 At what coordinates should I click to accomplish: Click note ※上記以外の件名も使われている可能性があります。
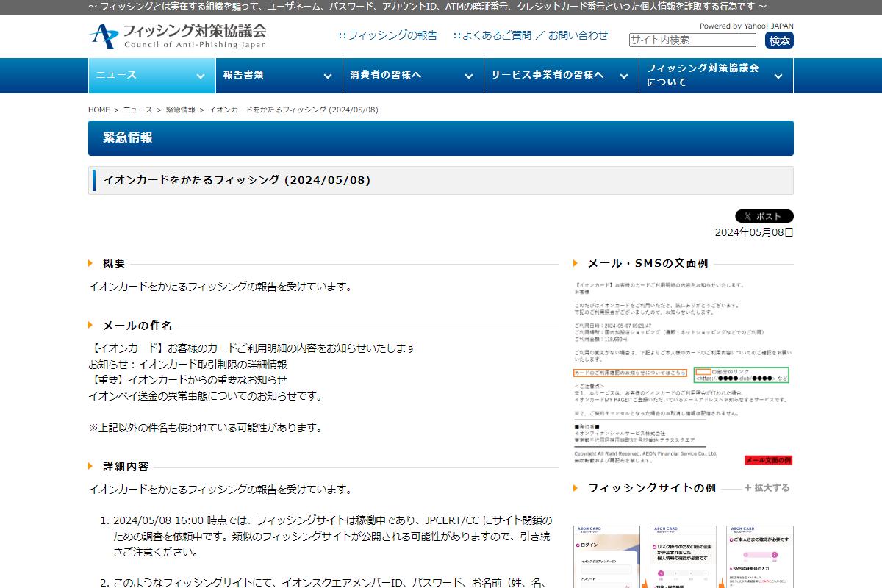coord(205,428)
